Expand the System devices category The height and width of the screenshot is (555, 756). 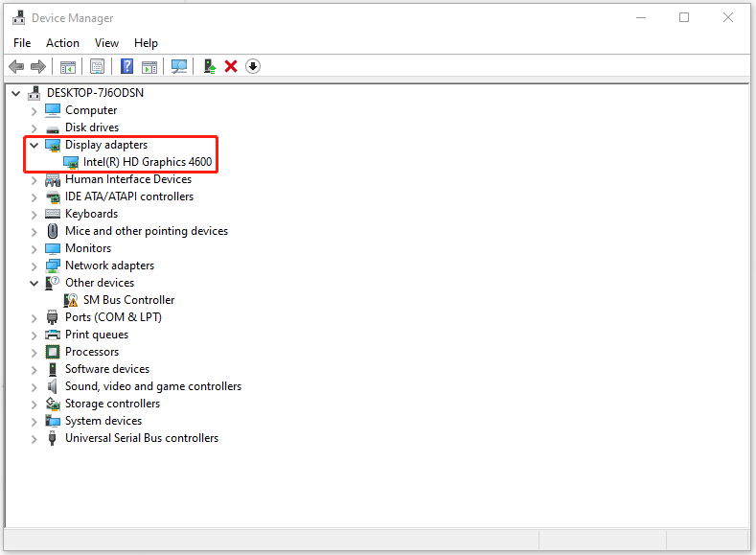34,422
